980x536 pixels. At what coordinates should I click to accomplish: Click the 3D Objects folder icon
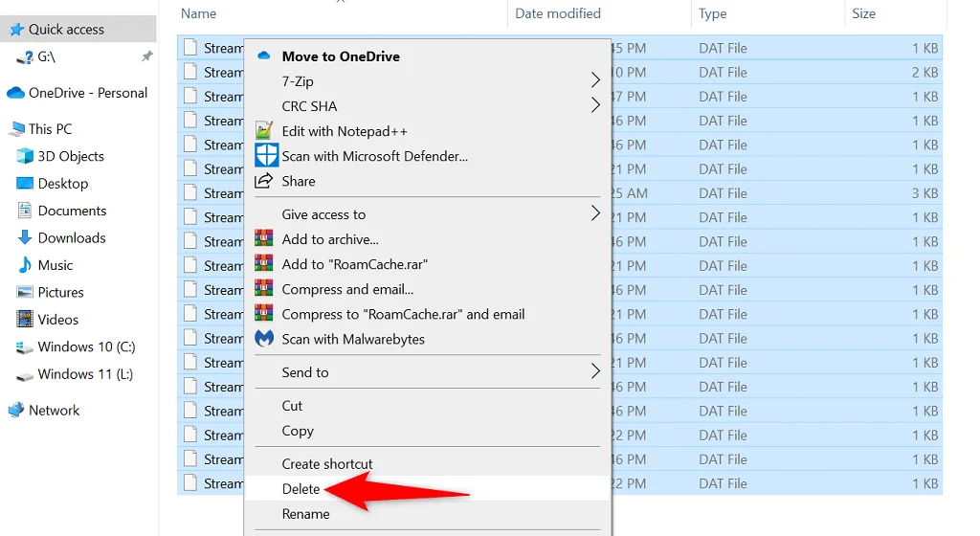coord(25,156)
